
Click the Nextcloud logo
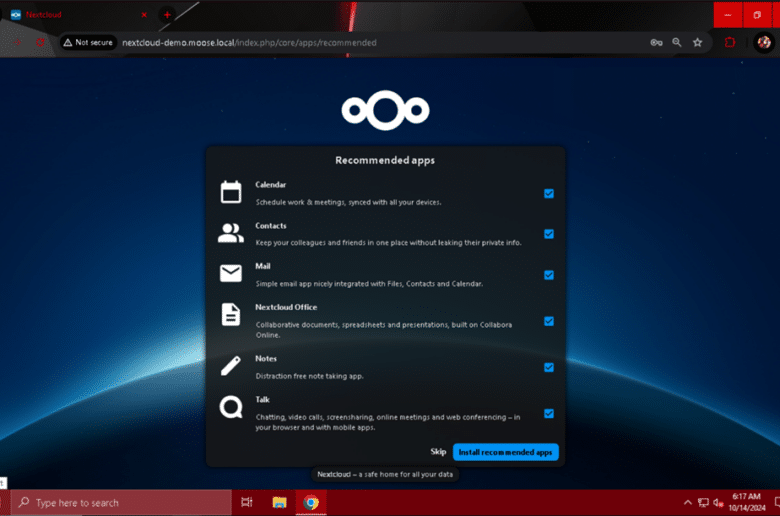[385, 110]
